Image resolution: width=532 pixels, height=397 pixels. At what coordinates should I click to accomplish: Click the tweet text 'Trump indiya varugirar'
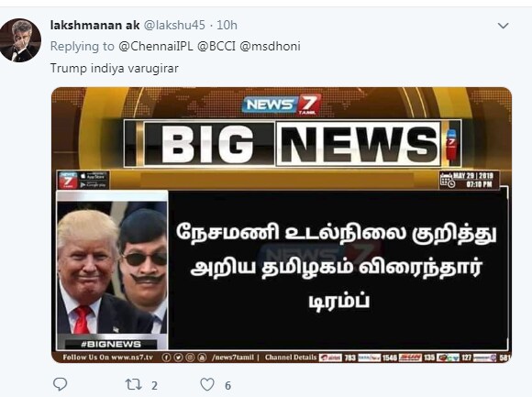[x=114, y=69]
